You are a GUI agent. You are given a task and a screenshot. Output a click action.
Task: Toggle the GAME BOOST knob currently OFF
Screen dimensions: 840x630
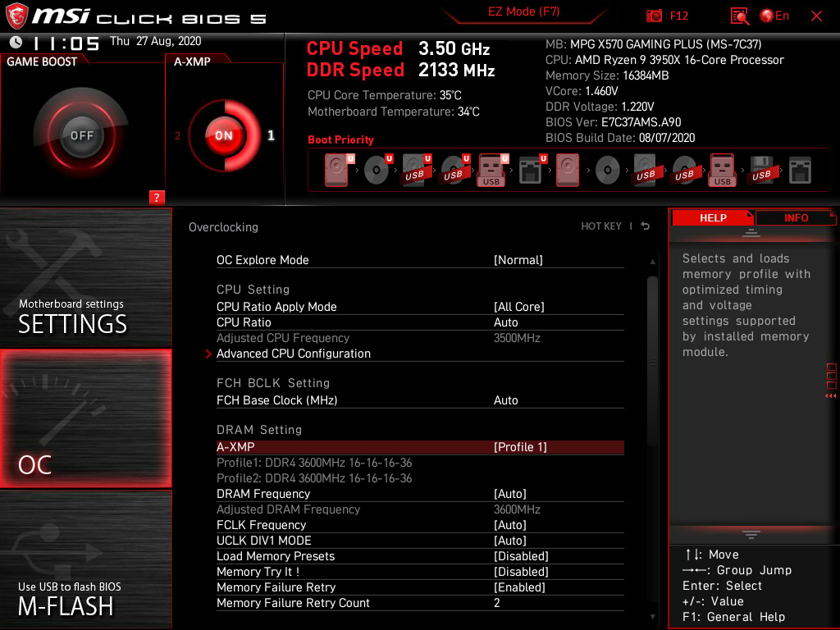click(81, 135)
